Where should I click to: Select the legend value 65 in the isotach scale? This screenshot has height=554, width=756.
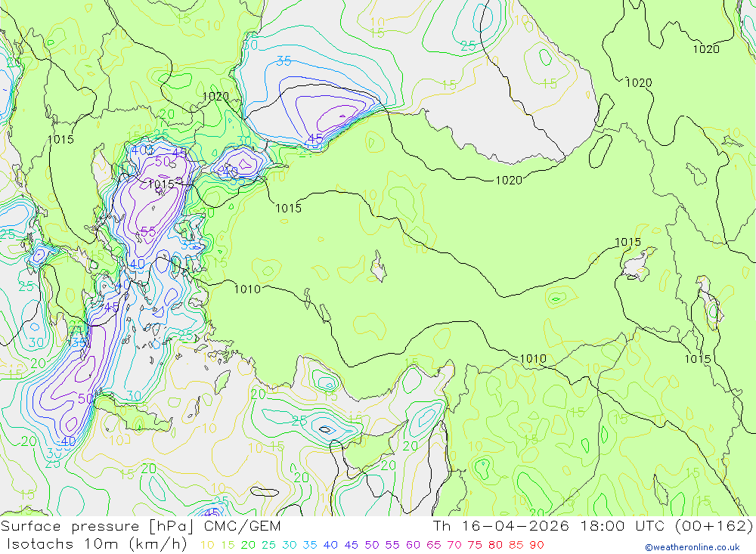(x=434, y=546)
